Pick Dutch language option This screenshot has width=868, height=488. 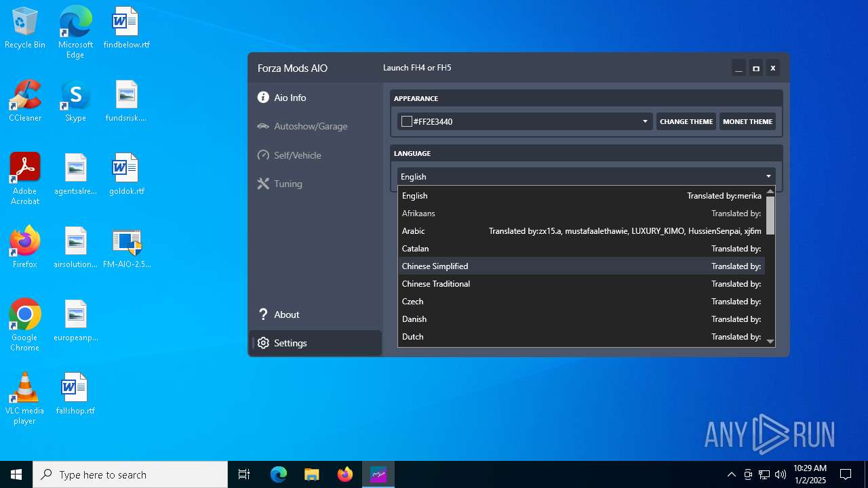[x=581, y=337]
